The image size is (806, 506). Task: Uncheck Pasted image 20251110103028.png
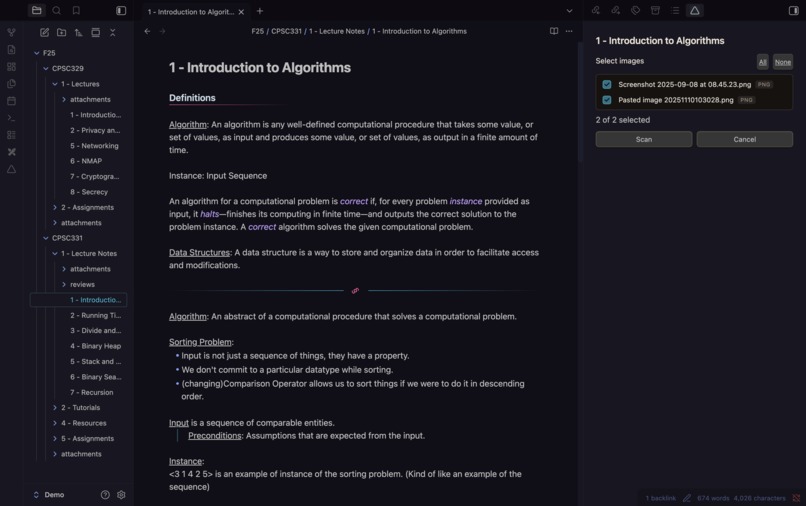[x=607, y=100]
